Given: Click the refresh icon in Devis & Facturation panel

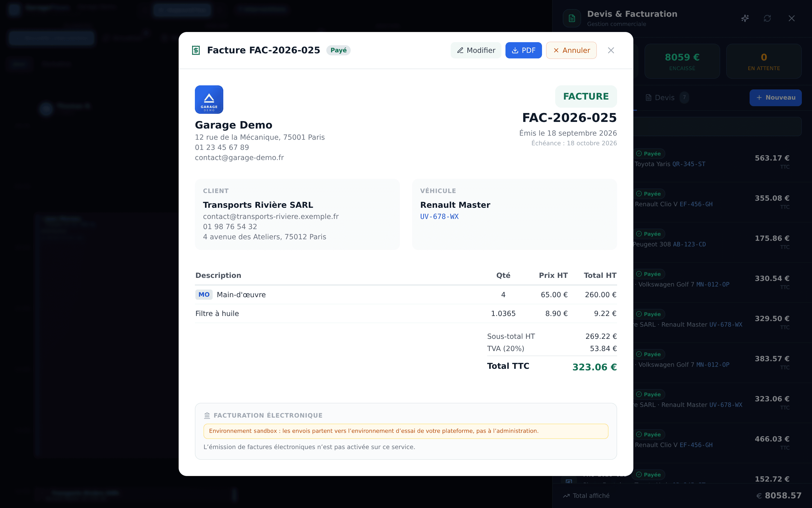Looking at the screenshot, I should (767, 19).
